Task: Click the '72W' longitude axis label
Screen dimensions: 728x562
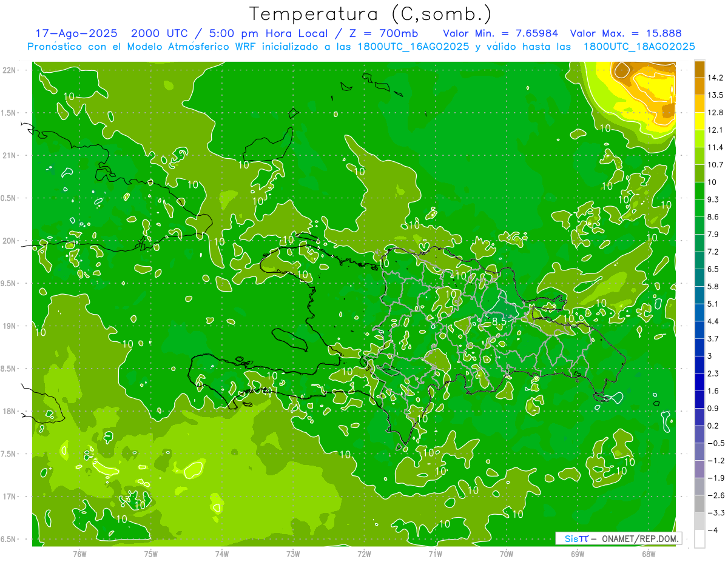Action: click(x=364, y=554)
